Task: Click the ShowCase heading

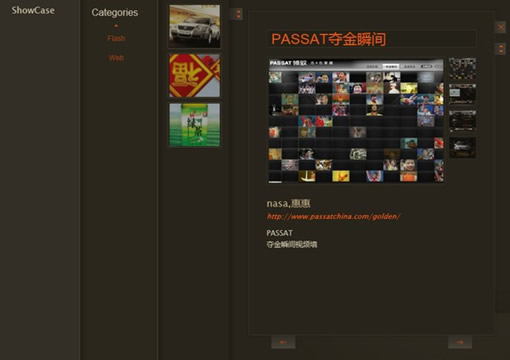Action: tap(33, 10)
